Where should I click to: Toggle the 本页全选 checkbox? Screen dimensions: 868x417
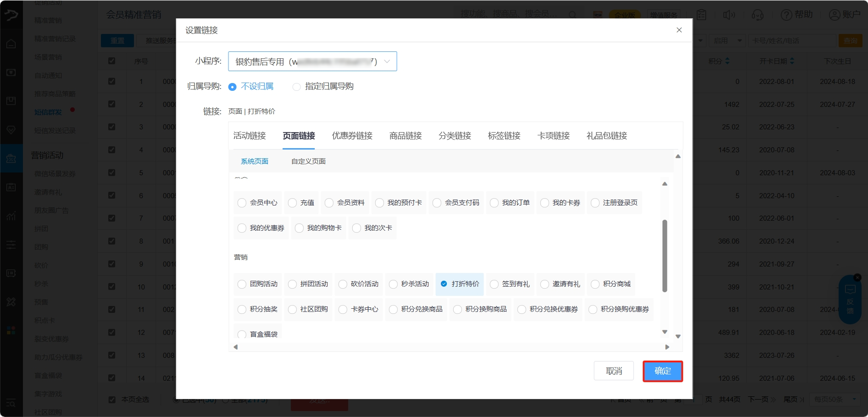click(x=112, y=400)
